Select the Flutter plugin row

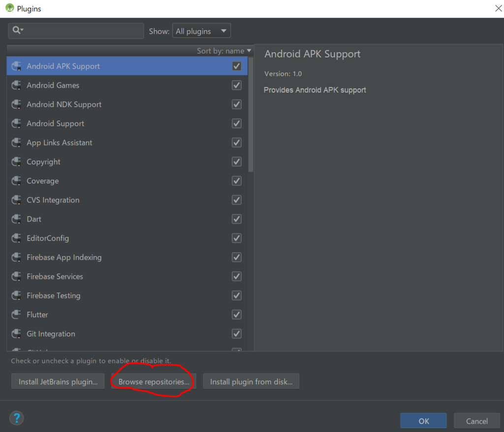127,315
